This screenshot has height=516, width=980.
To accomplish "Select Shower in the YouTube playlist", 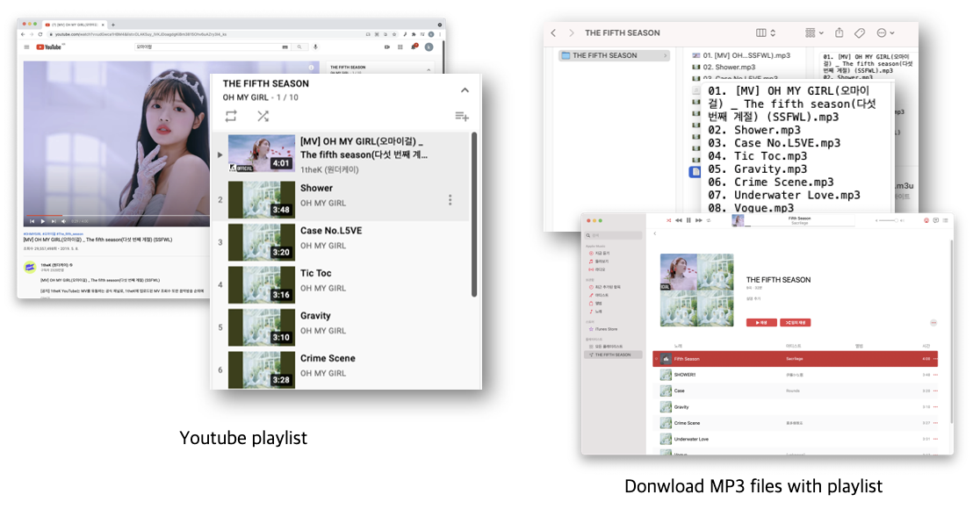I will (341, 199).
